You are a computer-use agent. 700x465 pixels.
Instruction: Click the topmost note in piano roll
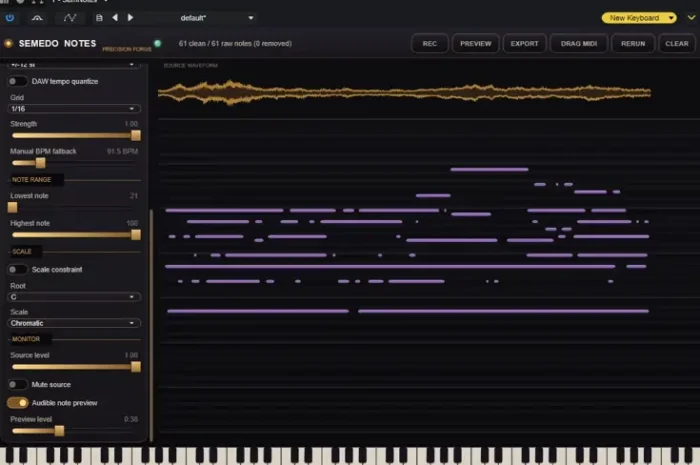pyautogui.click(x=489, y=170)
